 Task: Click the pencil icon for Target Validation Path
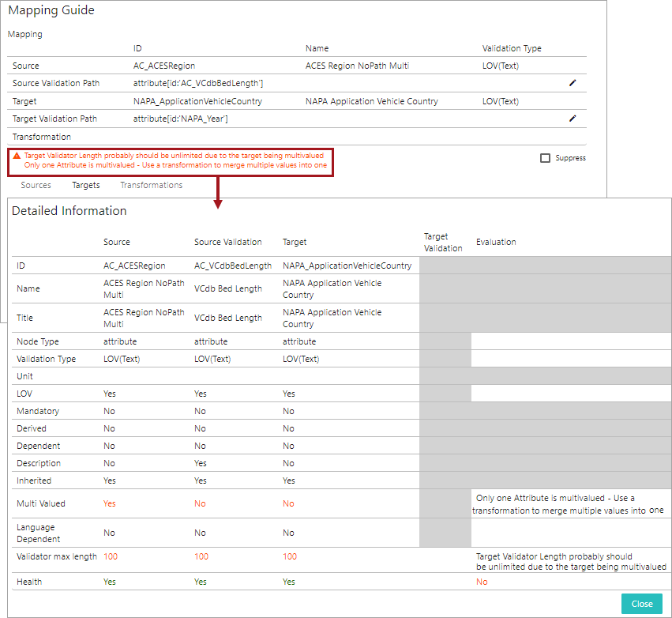pyautogui.click(x=573, y=119)
